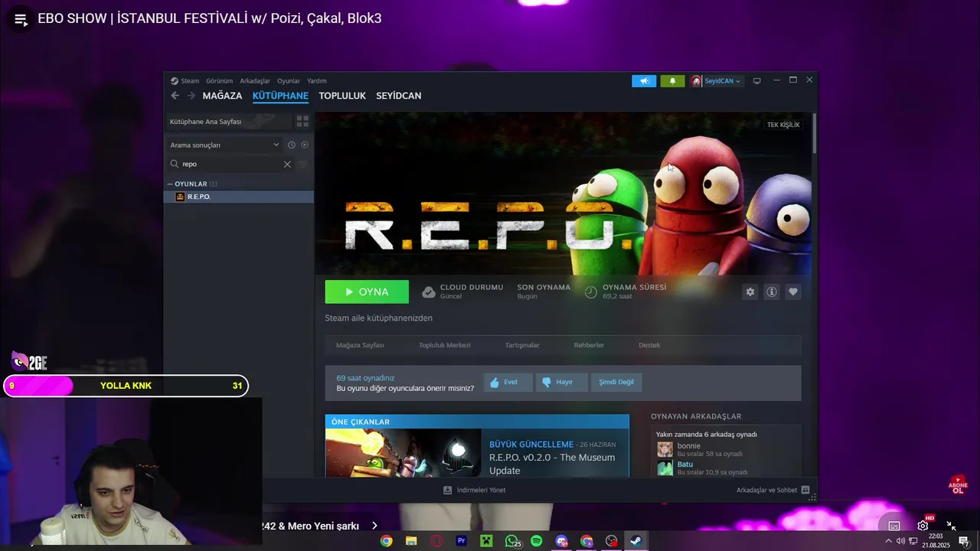
Task: Open Spotify from the taskbar
Action: [x=537, y=541]
